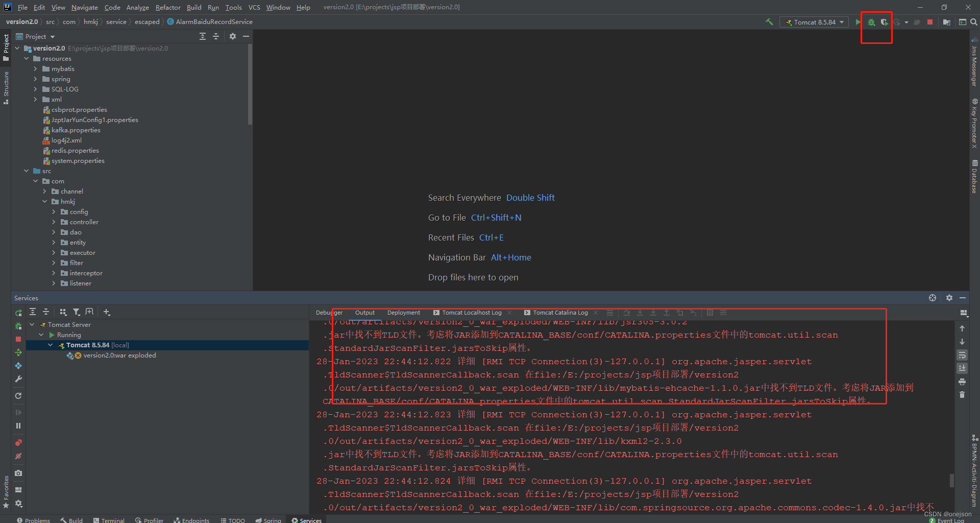Click the Build Project hammer icon
The width and height of the screenshot is (980, 523).
pyautogui.click(x=769, y=22)
